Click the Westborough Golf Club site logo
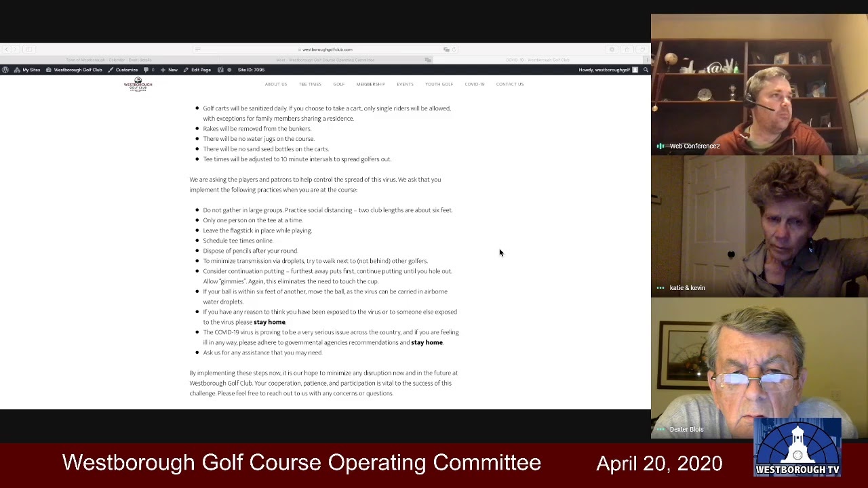 138,85
